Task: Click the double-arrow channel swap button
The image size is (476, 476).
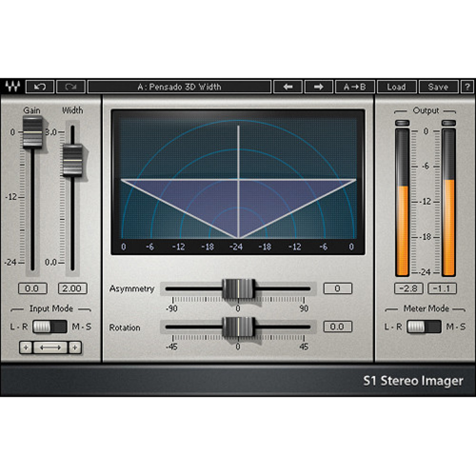Action: 50,347
